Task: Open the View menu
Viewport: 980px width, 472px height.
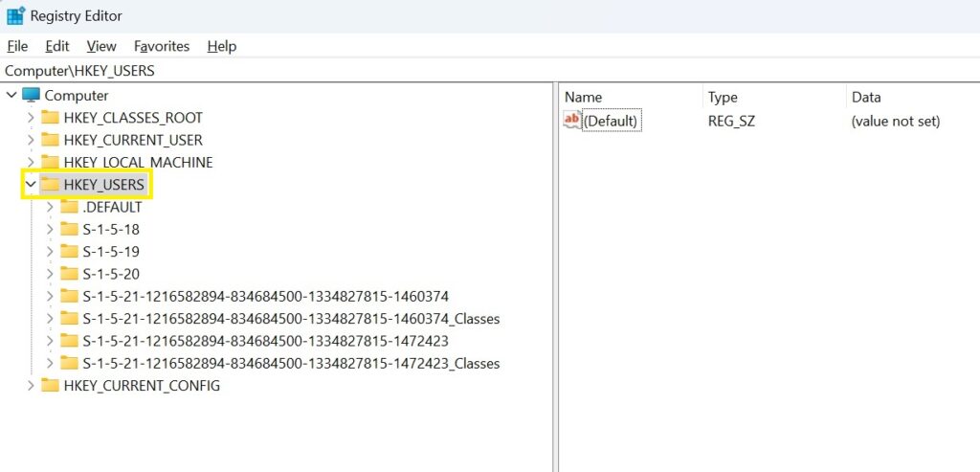Action: pos(101,46)
